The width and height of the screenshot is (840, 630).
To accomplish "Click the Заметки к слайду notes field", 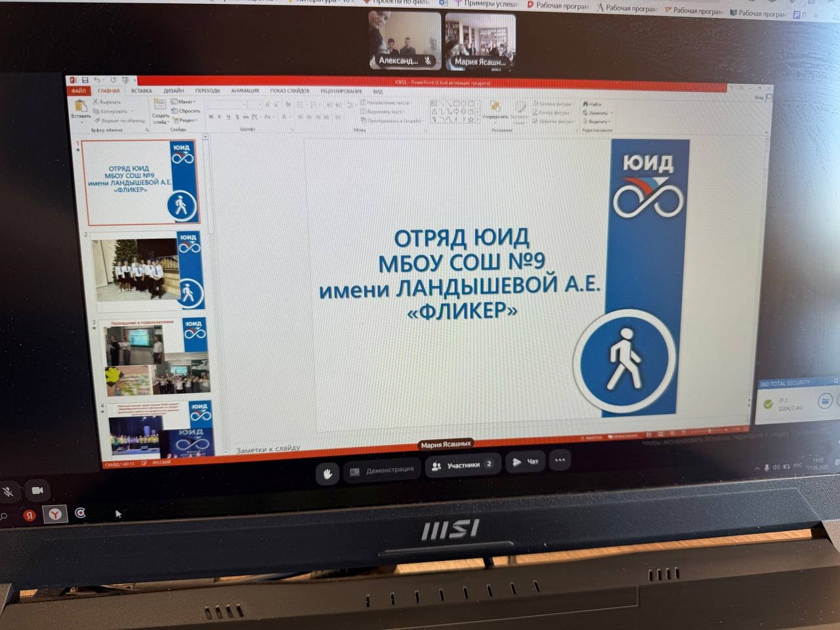I will (x=268, y=450).
